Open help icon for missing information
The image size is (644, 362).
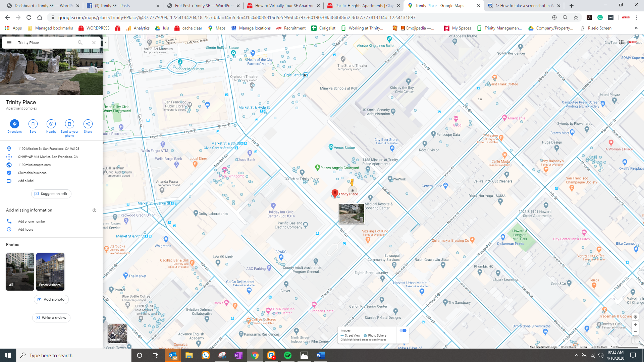94,210
